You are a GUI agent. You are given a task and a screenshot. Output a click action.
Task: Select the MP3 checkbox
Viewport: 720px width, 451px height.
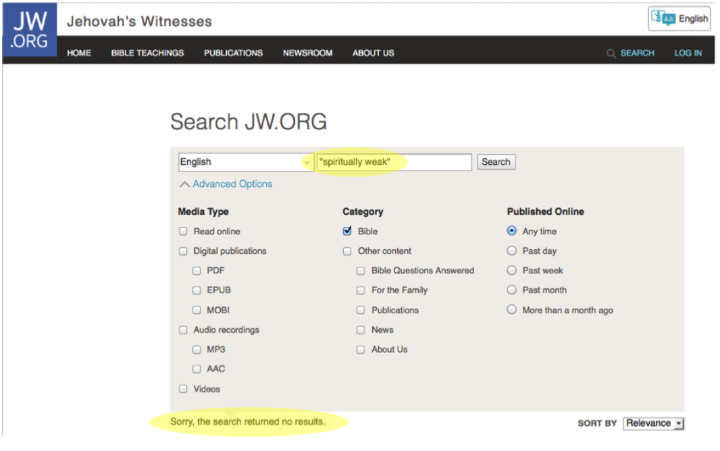click(x=197, y=350)
